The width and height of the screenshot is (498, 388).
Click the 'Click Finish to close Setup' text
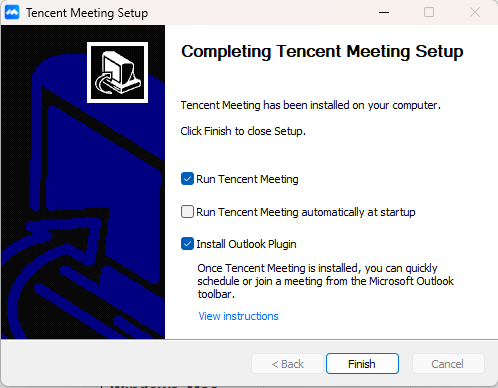tap(243, 131)
